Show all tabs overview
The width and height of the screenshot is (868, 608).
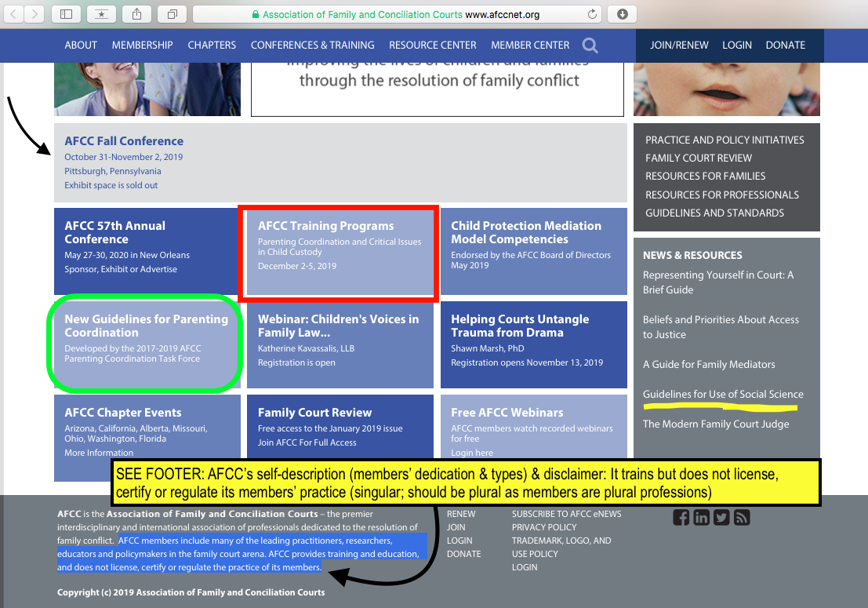pos(172,14)
